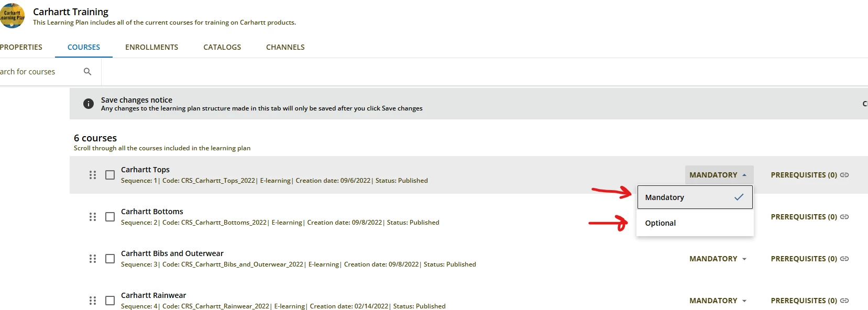This screenshot has height=310, width=868.
Task: Grab the drag handle for Carhartt Rainwear
Action: pos(93,301)
